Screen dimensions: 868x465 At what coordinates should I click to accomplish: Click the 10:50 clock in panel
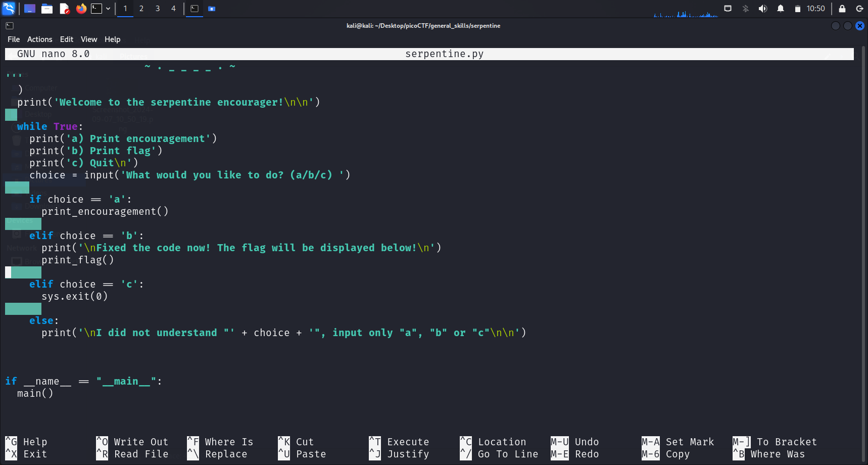tap(815, 9)
